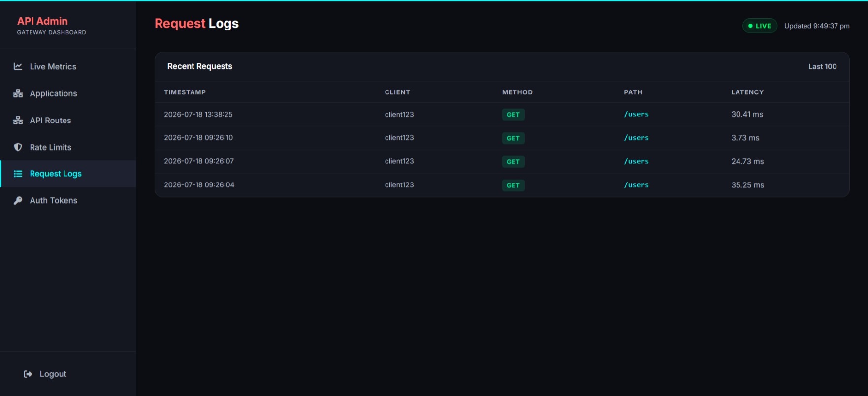Open API Routes in the sidebar
Viewport: 868px width, 396px height.
(68, 120)
